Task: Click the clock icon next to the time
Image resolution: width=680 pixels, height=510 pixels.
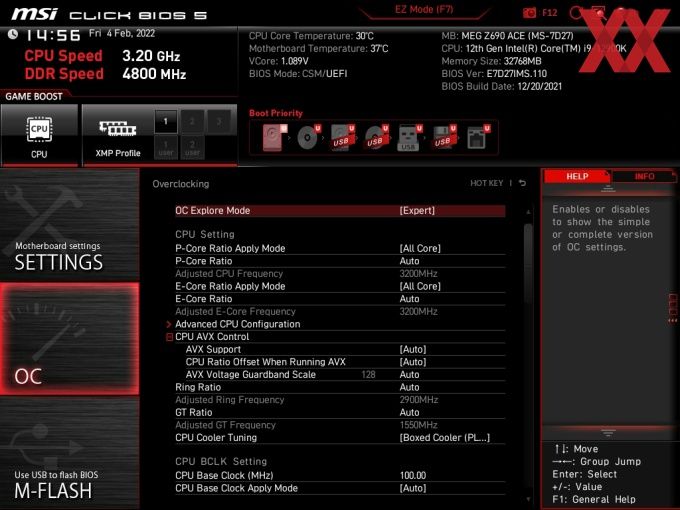Action: pos(13,34)
